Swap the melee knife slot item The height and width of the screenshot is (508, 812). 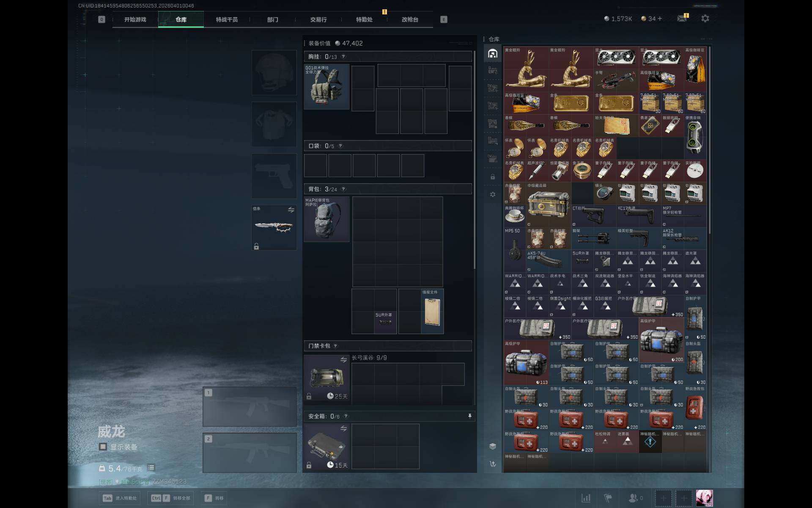point(291,210)
